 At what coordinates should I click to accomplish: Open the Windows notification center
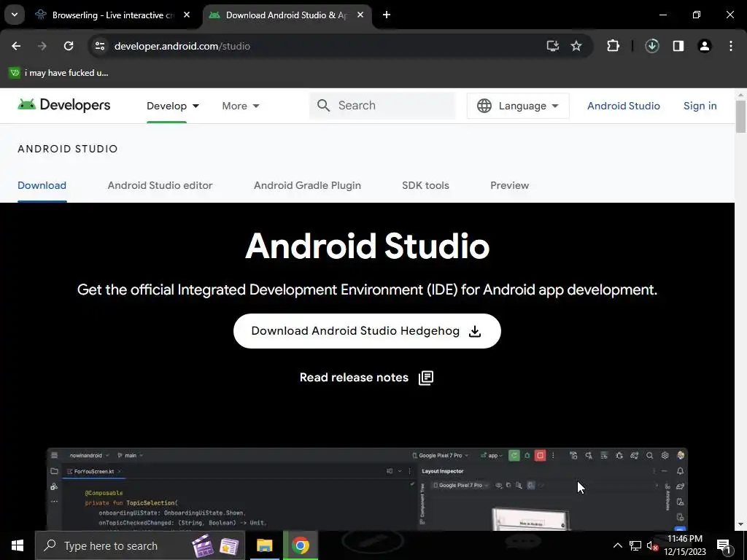pyautogui.click(x=724, y=545)
